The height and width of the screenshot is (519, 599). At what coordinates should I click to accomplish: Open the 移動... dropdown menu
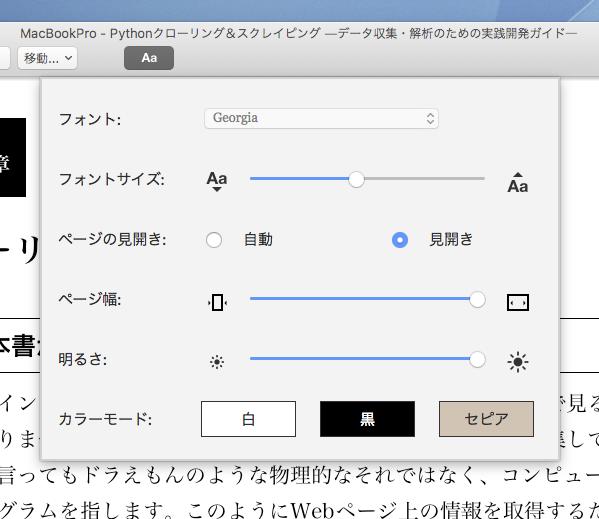47,58
